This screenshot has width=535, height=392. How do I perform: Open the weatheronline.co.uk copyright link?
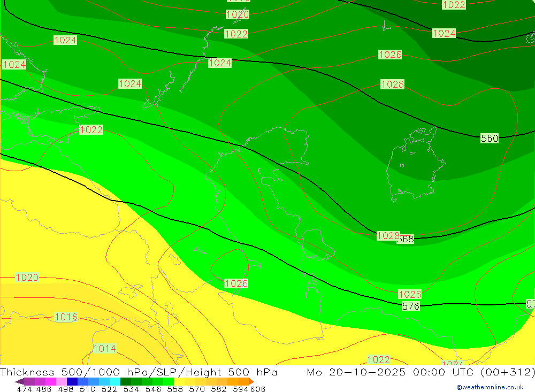click(x=490, y=387)
